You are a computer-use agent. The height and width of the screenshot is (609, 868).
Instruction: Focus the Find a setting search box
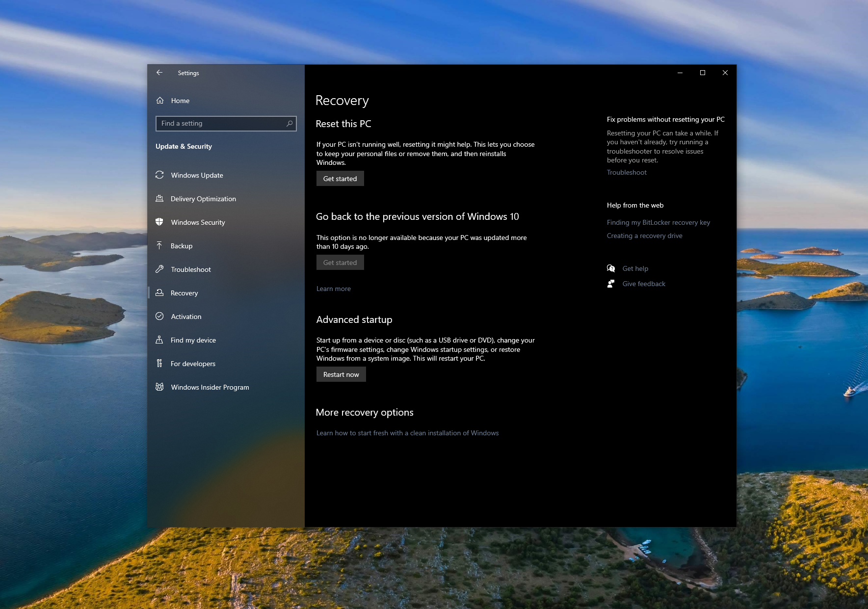click(226, 123)
